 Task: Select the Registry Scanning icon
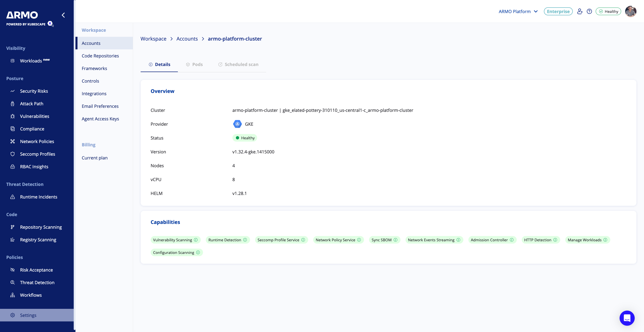pos(13,240)
